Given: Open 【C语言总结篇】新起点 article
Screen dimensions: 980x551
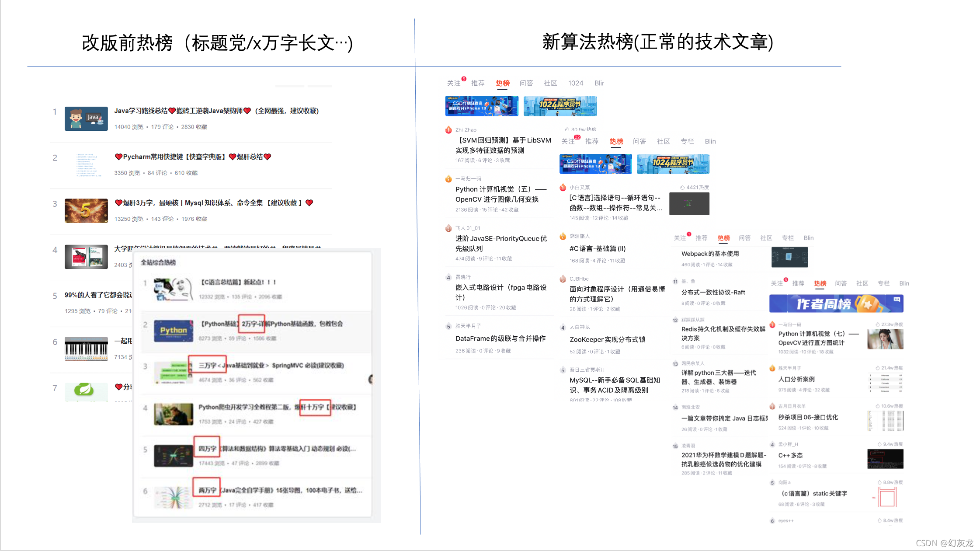Looking at the screenshot, I should pyautogui.click(x=238, y=282).
